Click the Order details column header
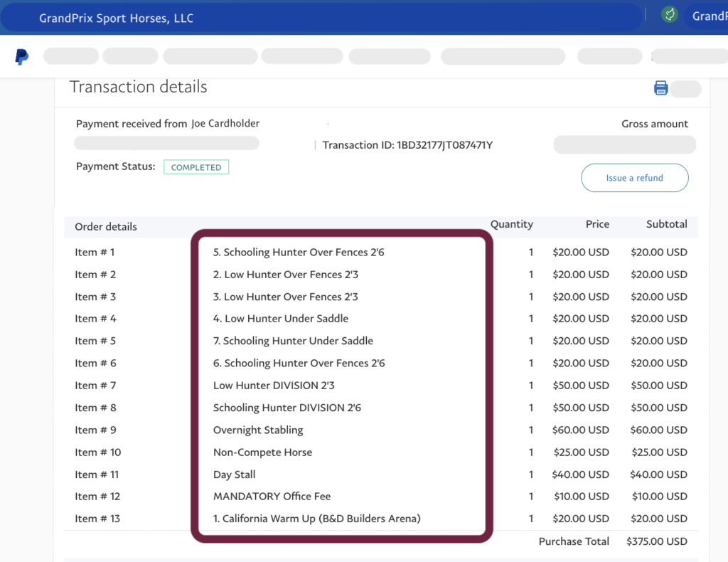The width and height of the screenshot is (728, 562). (106, 227)
